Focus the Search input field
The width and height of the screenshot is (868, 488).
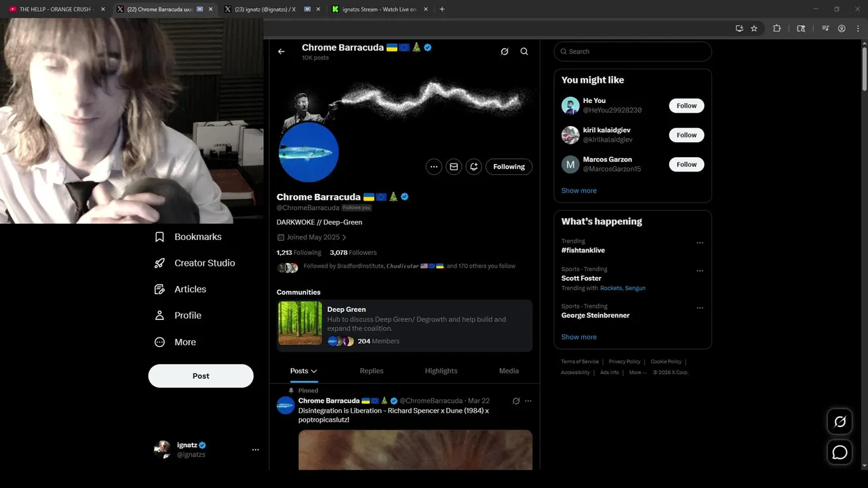(x=633, y=52)
